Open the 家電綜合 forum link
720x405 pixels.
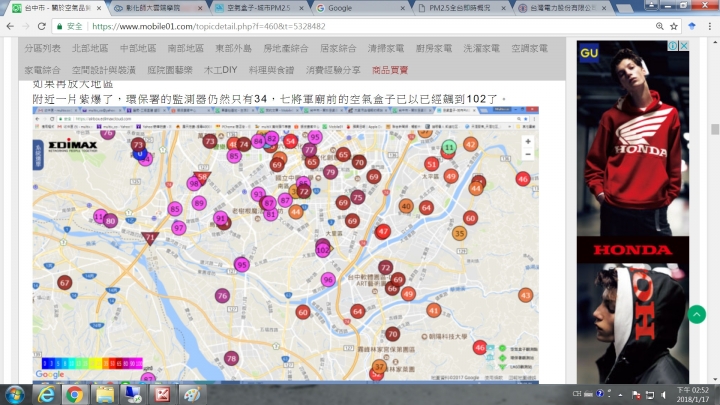(x=42, y=70)
